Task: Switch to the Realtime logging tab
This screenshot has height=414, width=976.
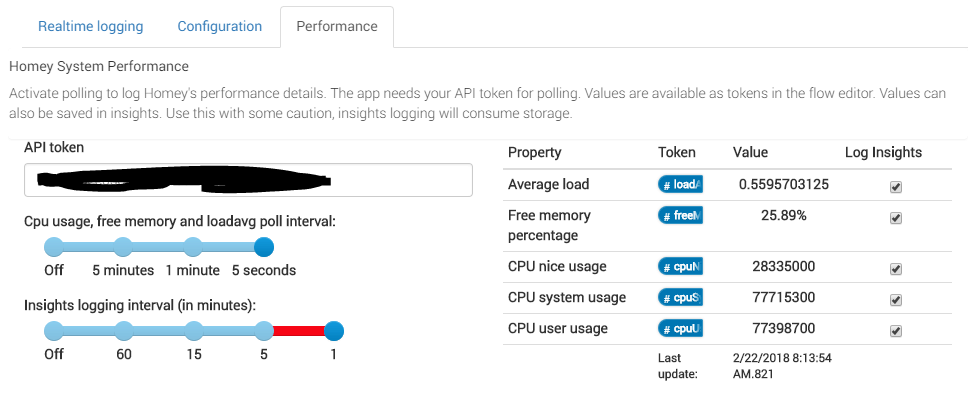Action: coord(91,27)
